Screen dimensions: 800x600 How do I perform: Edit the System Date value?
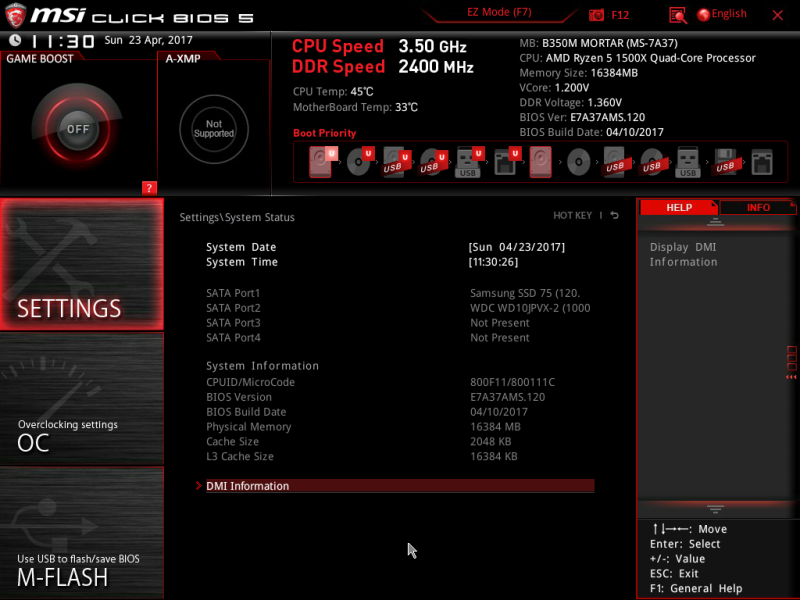coord(516,247)
